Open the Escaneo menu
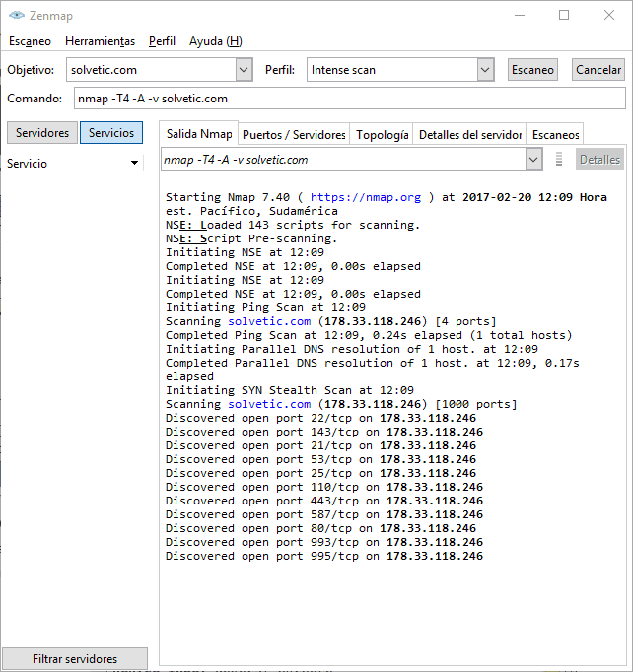 point(30,41)
